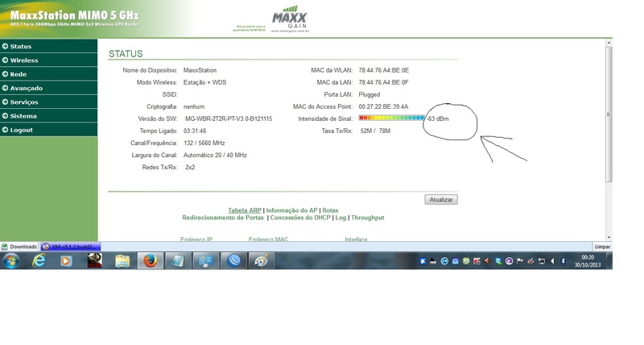
Task: Click the -63 dBm signal value
Action: click(438, 118)
